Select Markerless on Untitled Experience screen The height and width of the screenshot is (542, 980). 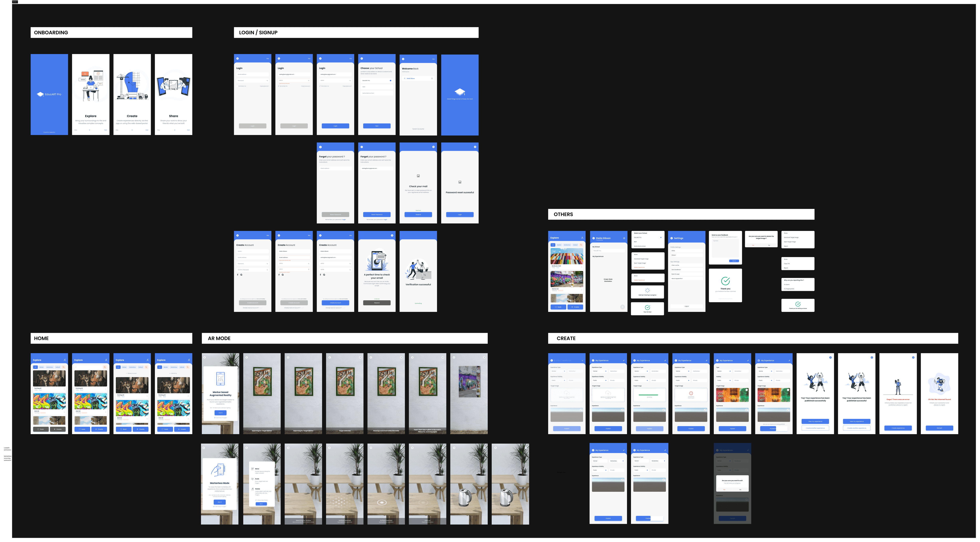click(575, 371)
